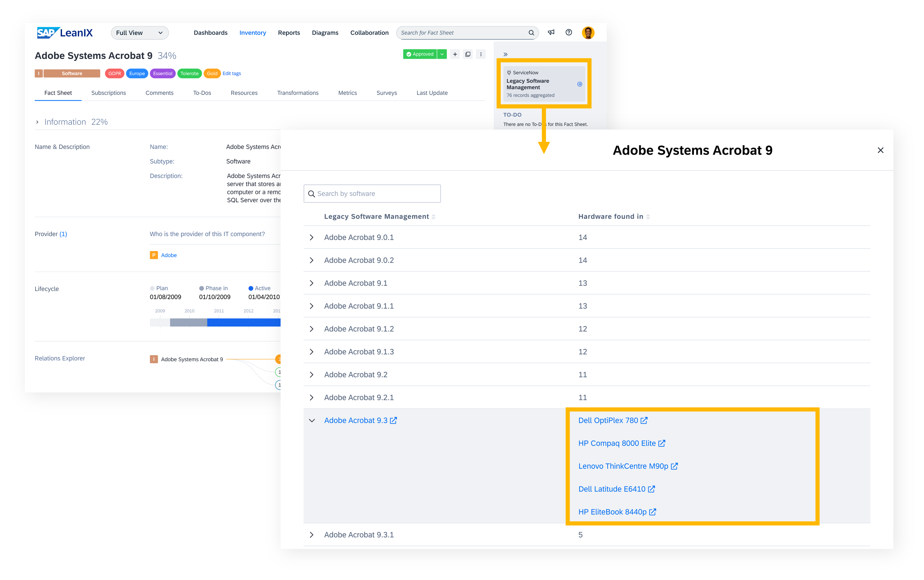Click the plus icon next to Approved
The width and height of the screenshot is (924, 580).
pyautogui.click(x=455, y=54)
